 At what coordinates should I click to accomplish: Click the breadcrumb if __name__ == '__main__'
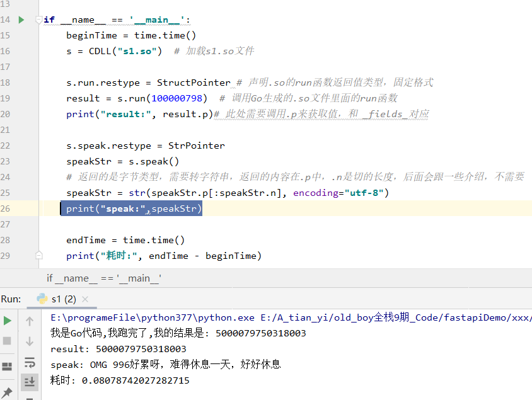pyautogui.click(x=104, y=278)
